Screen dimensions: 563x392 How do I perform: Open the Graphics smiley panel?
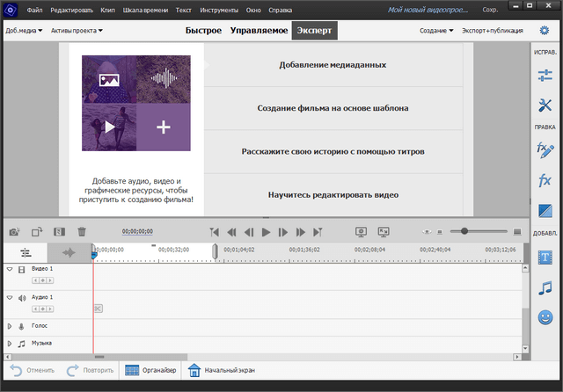545,317
